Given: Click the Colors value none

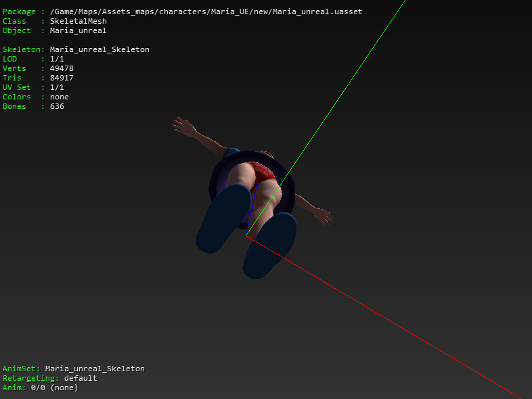Looking at the screenshot, I should 60,97.
